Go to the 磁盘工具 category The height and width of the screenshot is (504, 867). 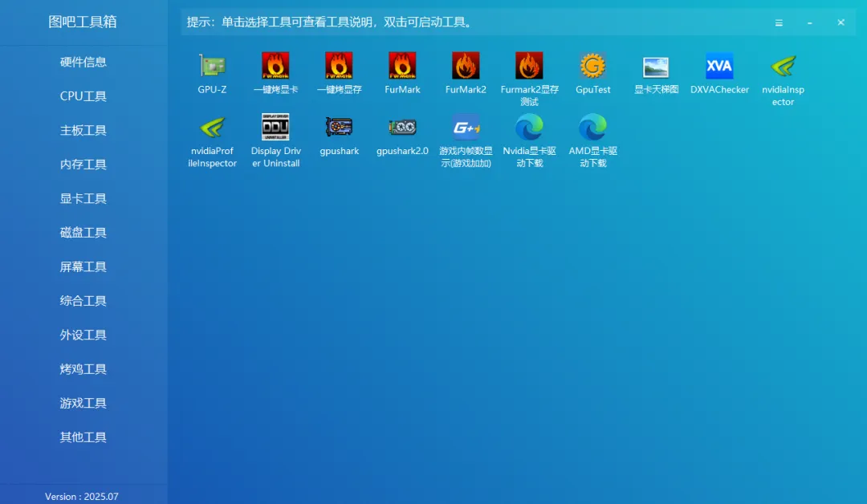point(83,233)
